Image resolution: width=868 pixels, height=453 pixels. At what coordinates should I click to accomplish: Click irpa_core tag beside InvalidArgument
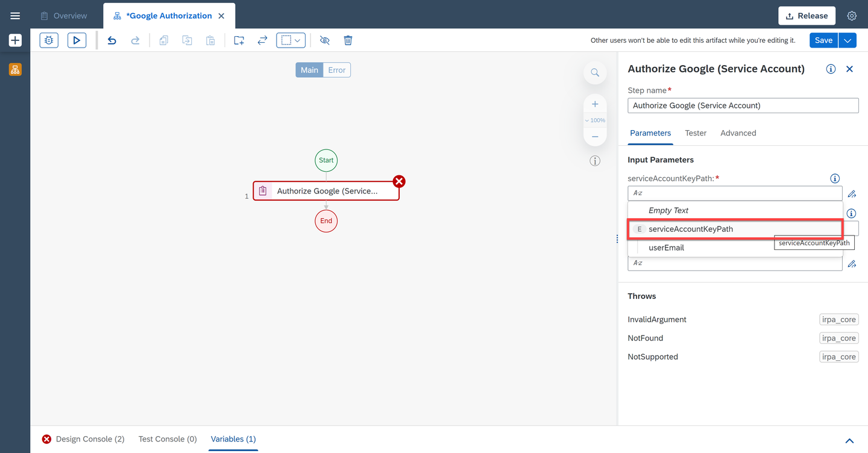(x=839, y=319)
